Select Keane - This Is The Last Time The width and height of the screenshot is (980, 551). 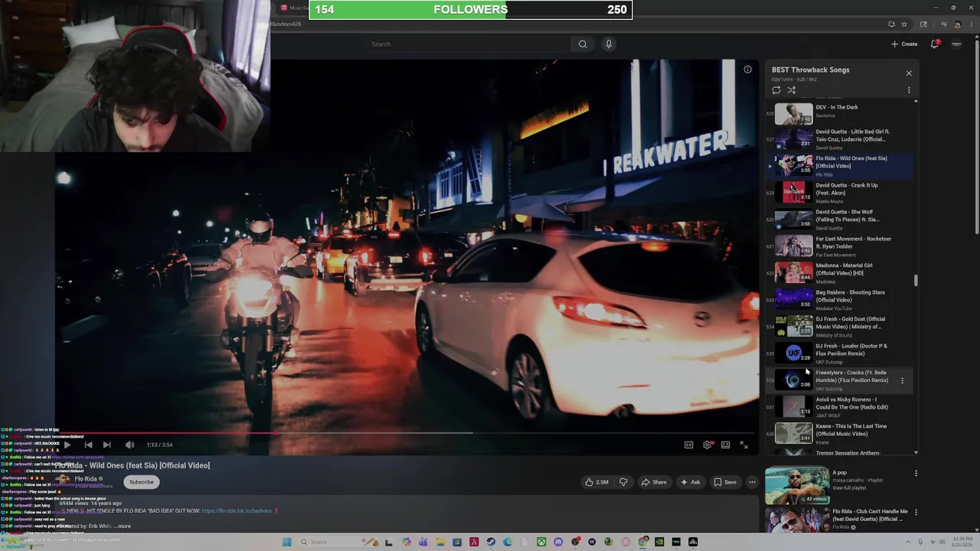[x=840, y=433]
